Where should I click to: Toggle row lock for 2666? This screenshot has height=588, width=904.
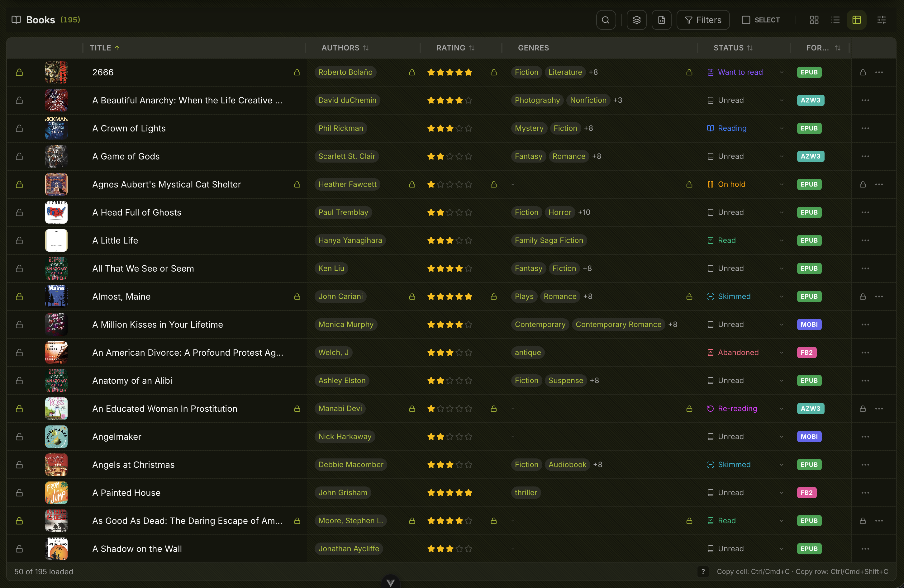coord(19,72)
